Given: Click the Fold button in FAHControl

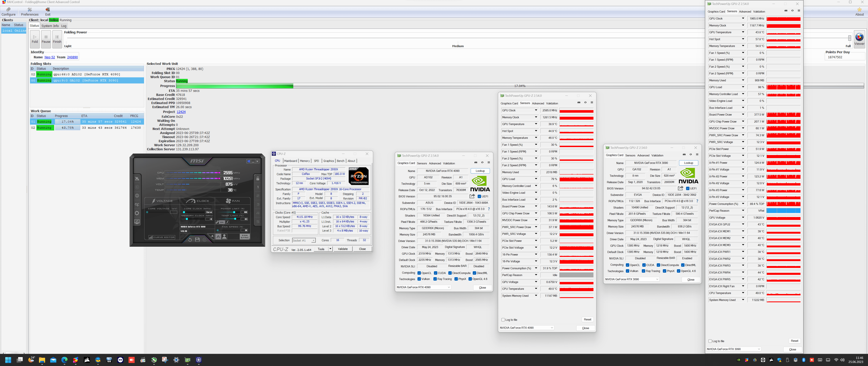Looking at the screenshot, I should point(35,39).
